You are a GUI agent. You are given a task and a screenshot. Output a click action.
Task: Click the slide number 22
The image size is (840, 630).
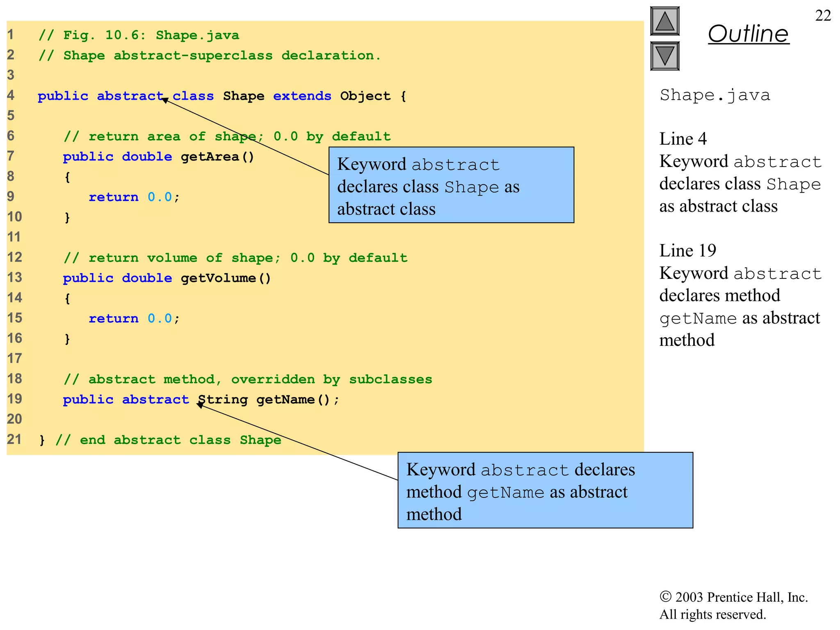pyautogui.click(x=823, y=16)
